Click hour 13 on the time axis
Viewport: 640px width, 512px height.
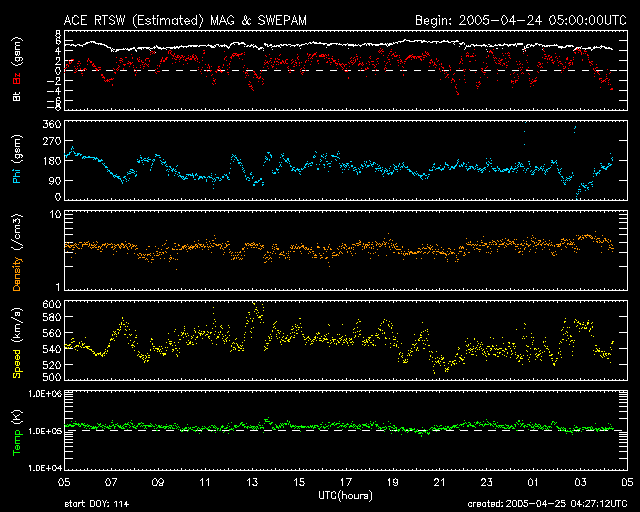[251, 481]
